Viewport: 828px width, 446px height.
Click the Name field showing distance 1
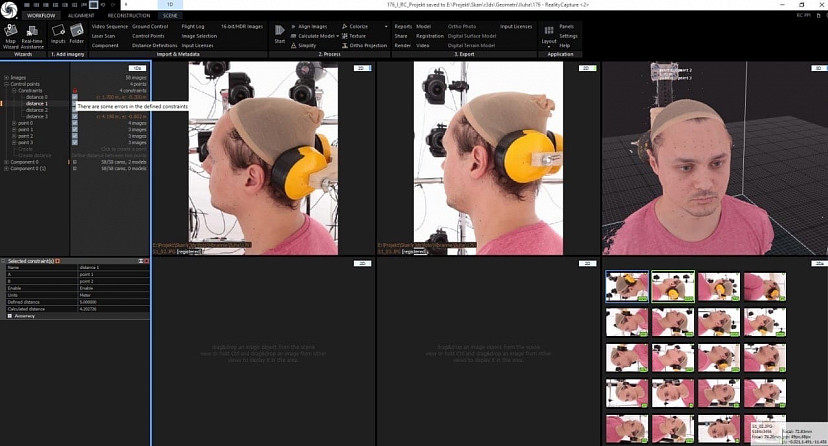pos(114,268)
